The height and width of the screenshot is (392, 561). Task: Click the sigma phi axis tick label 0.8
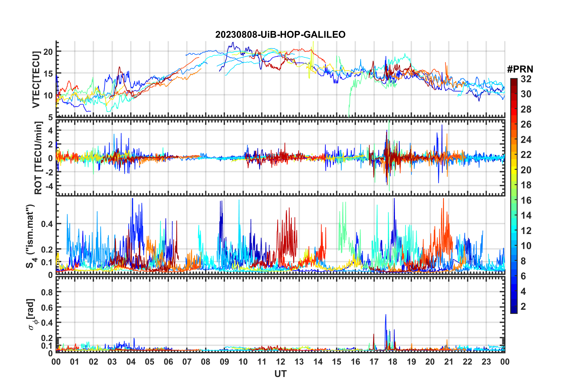coord(47,292)
